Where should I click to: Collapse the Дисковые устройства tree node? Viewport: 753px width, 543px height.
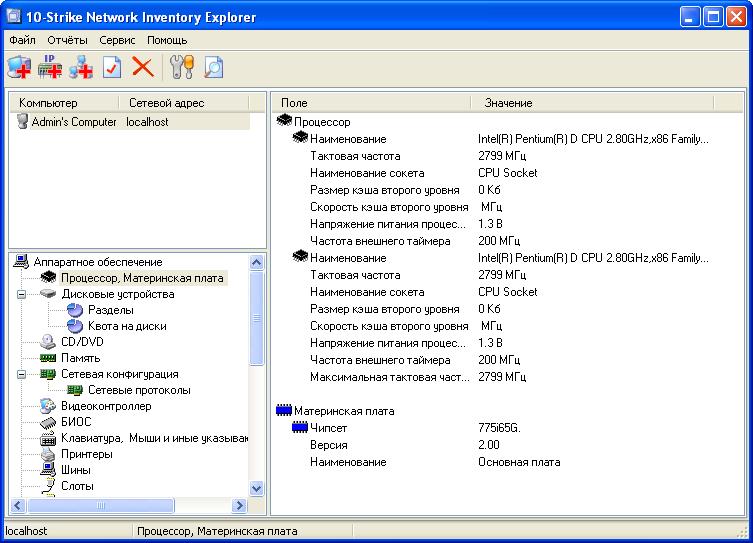(x=22, y=294)
